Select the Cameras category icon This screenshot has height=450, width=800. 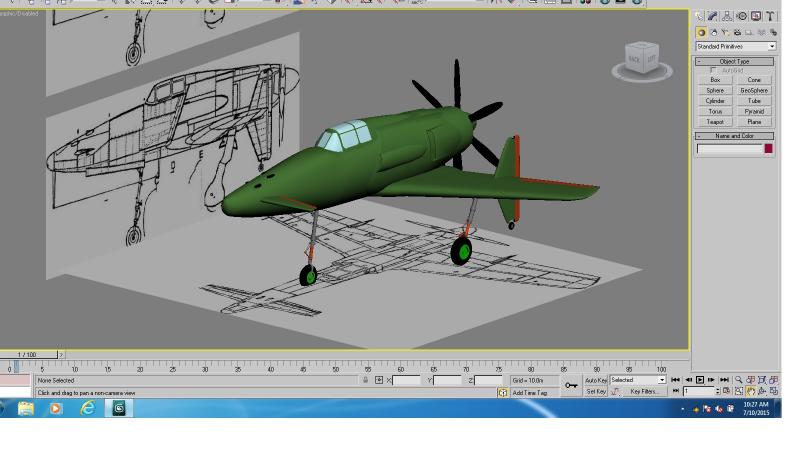737,33
